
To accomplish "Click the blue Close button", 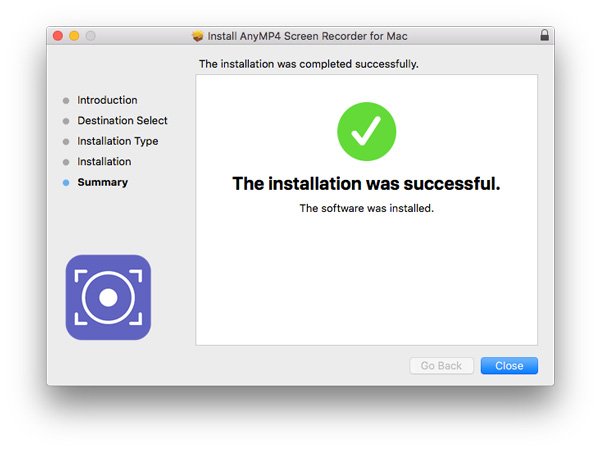I will tap(509, 366).
